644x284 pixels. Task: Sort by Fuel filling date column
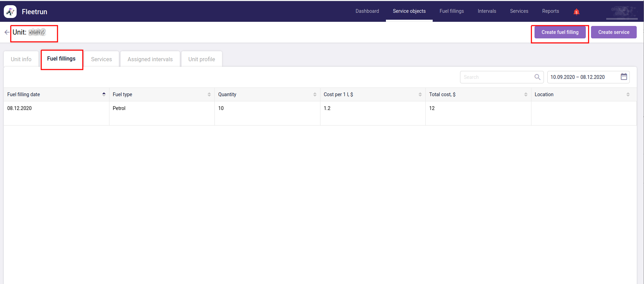tap(104, 94)
